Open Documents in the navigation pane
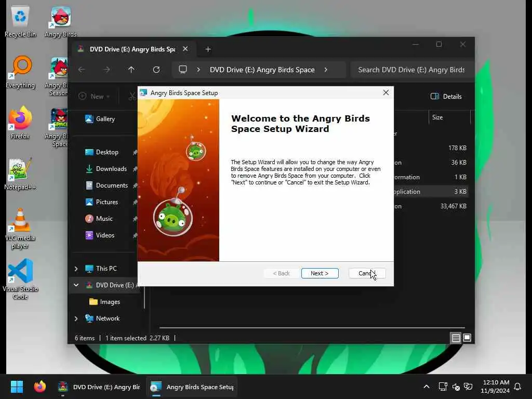Image resolution: width=532 pixels, height=399 pixels. point(107,185)
